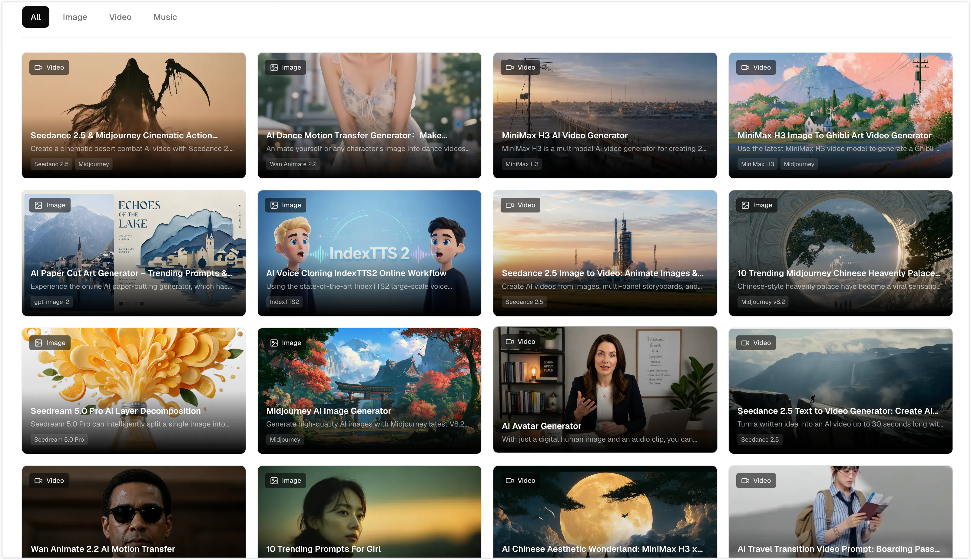Open 10 Trending Prompts For Girl title
Image resolution: width=971 pixels, height=560 pixels.
pyautogui.click(x=323, y=549)
